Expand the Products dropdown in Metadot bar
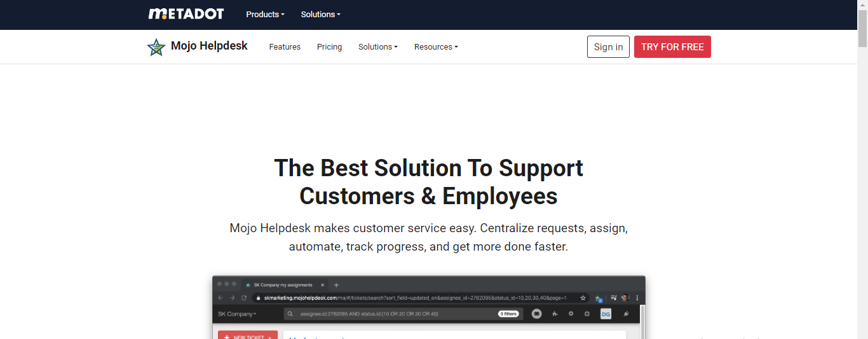The width and height of the screenshot is (868, 339). pos(265,14)
